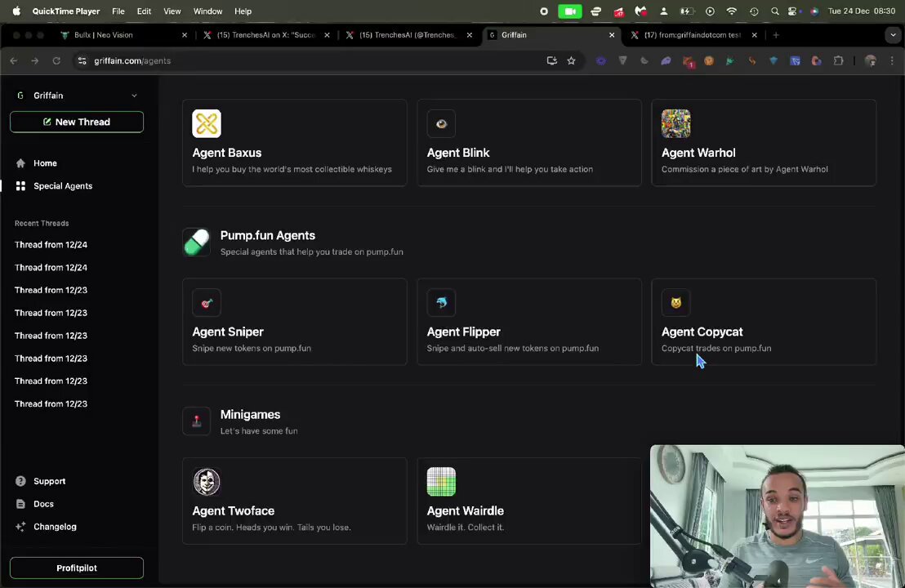Select the Agent Flipper title
The width and height of the screenshot is (905, 588).
coord(463,332)
